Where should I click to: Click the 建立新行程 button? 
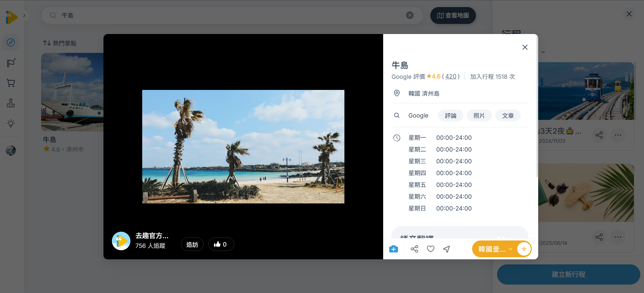tap(569, 274)
